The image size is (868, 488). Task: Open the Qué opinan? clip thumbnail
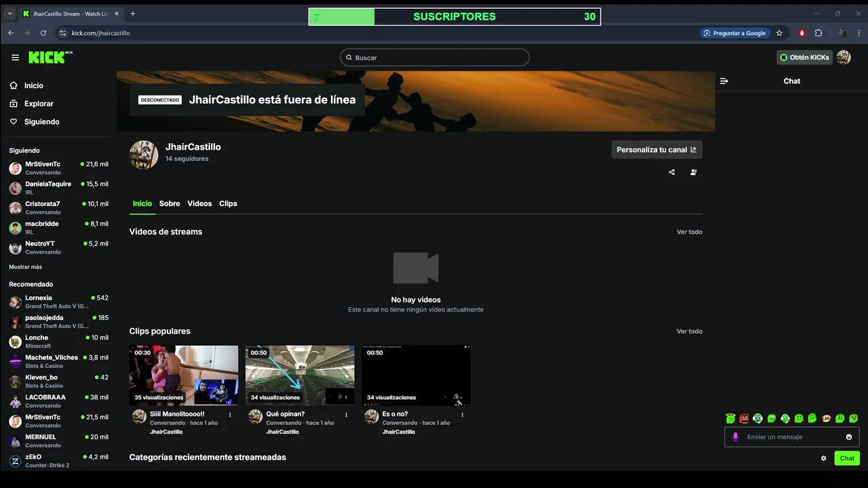point(300,375)
